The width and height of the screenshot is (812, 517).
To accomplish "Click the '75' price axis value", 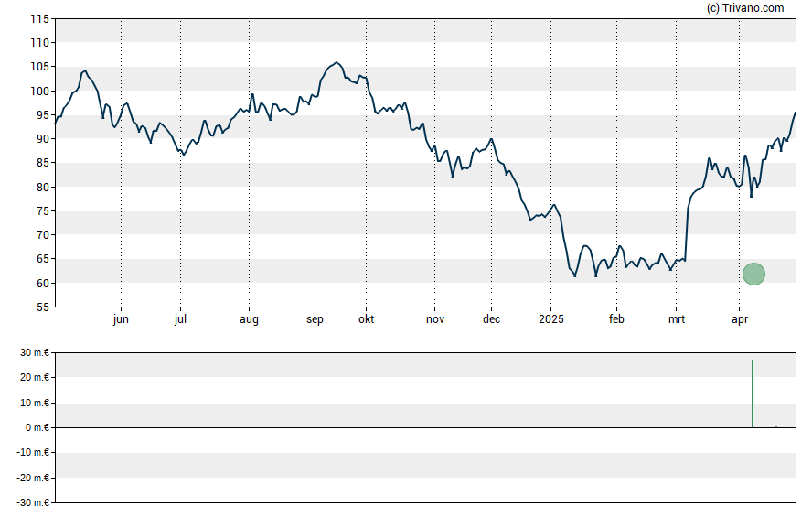I will pos(43,211).
